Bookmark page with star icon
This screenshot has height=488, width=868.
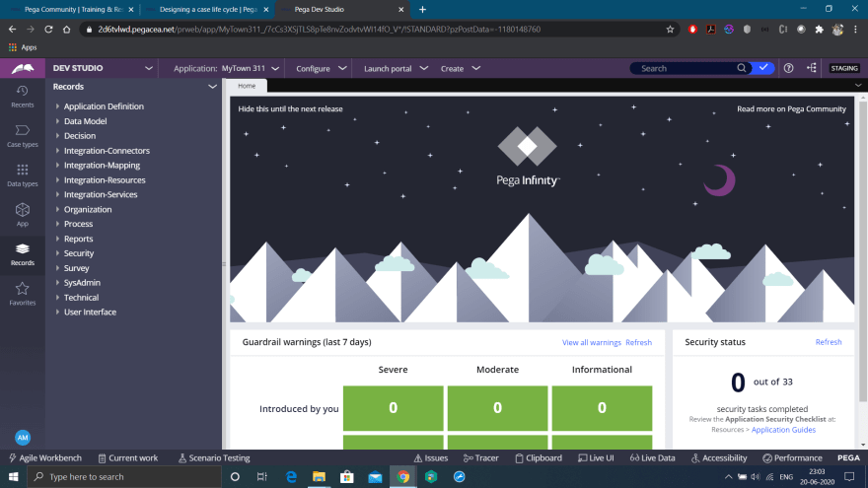click(x=670, y=30)
